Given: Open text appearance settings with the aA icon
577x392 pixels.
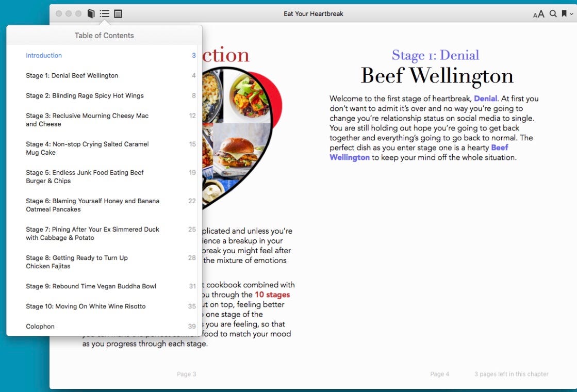Looking at the screenshot, I should 538,14.
